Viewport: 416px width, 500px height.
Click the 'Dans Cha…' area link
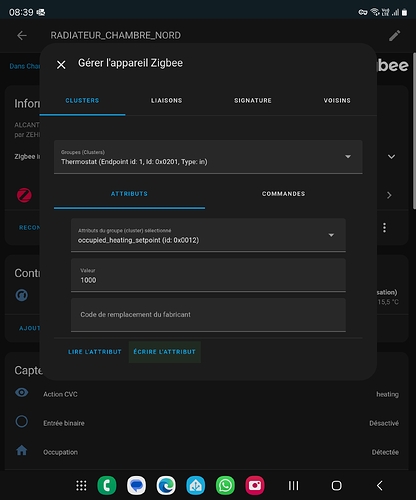tap(25, 66)
